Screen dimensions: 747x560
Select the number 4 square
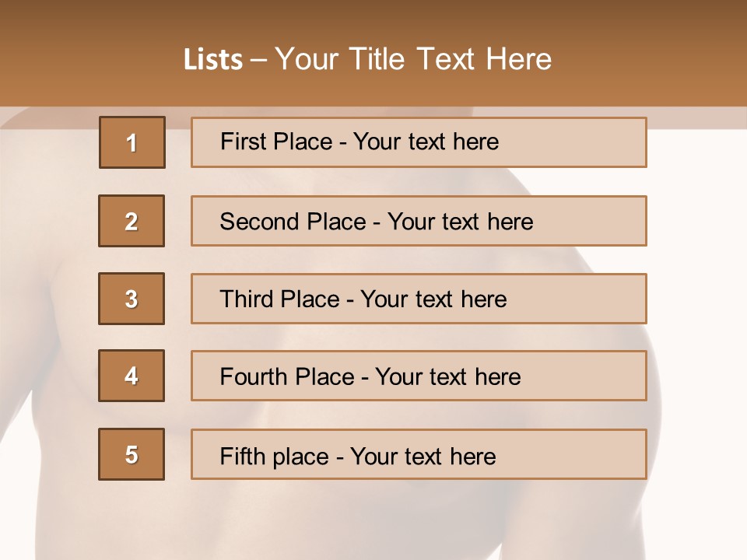(x=132, y=376)
